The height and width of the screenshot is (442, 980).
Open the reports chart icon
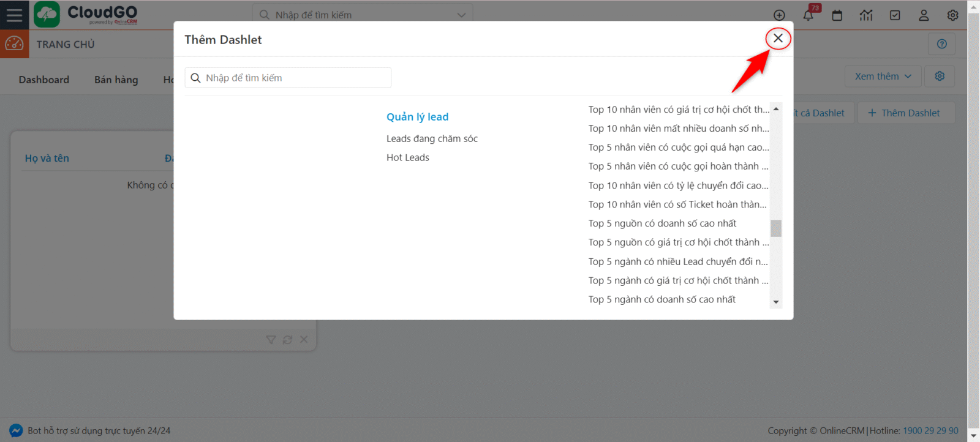click(866, 15)
